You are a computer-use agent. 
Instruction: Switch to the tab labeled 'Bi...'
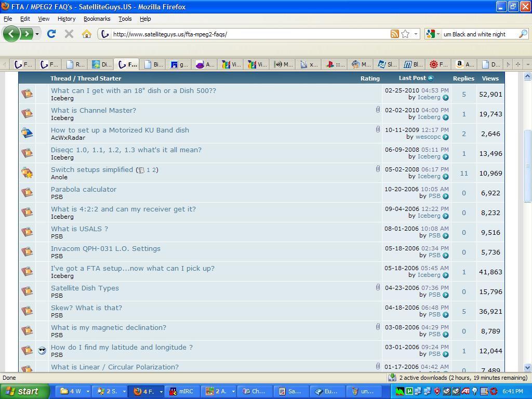click(x=153, y=64)
